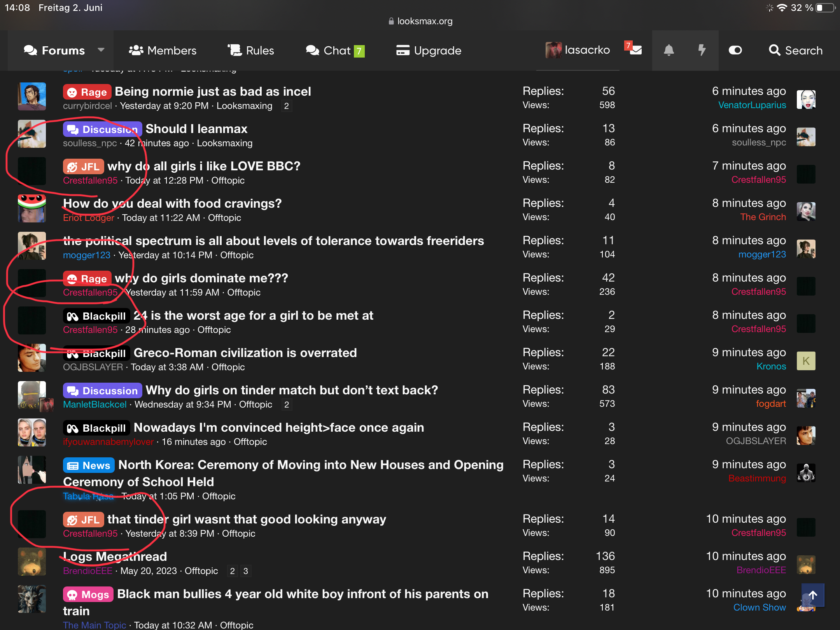This screenshot has height=630, width=840.
Task: Click currybirdcel's avatar thumbnail
Action: click(x=32, y=96)
